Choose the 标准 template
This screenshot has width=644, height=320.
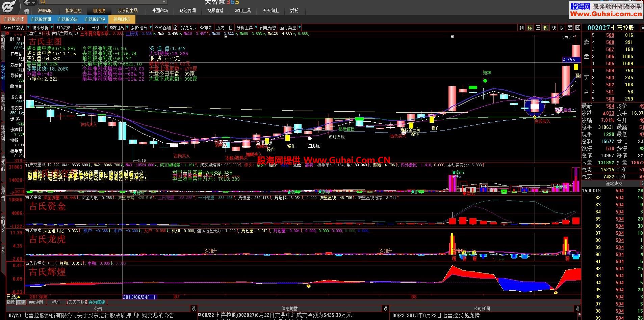tap(56, 302)
